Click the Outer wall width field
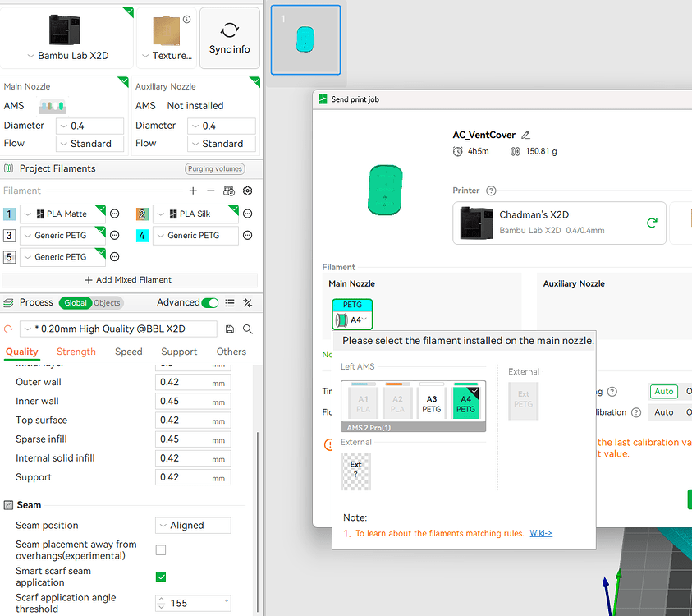The image size is (692, 616). pyautogui.click(x=193, y=383)
